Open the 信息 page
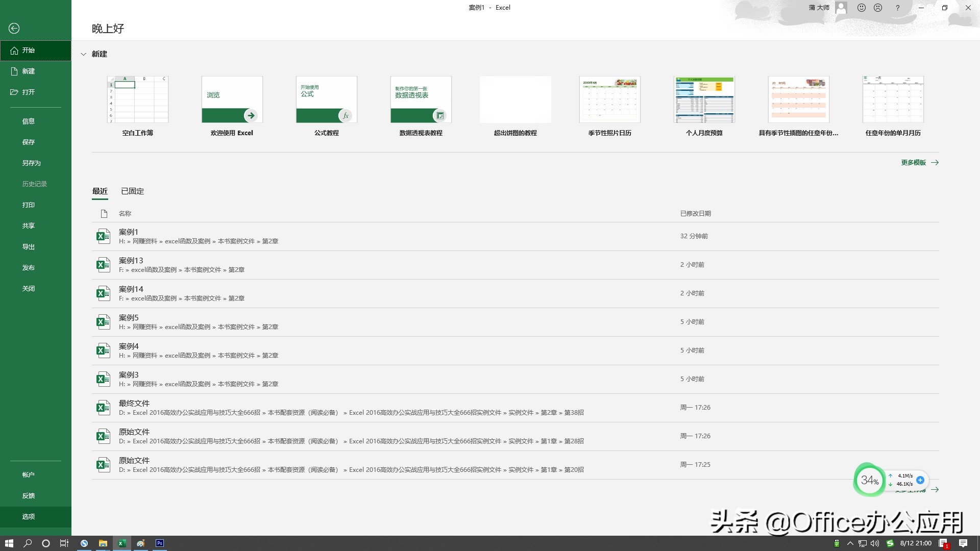The width and height of the screenshot is (980, 551). tap(36, 121)
